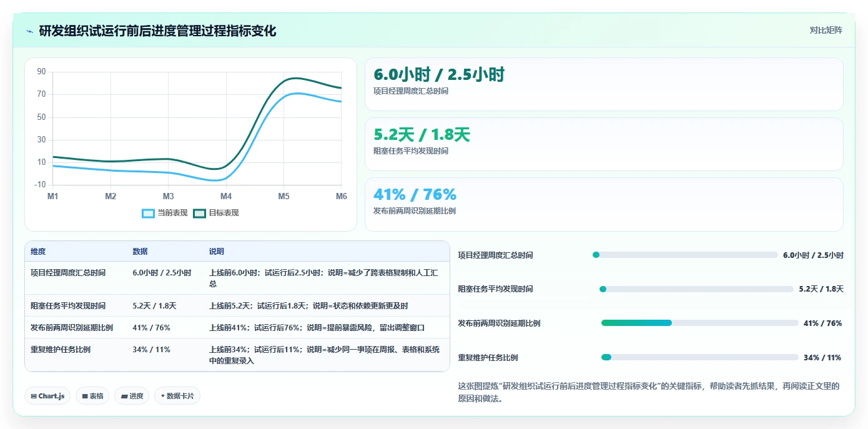Toggle the 目标表现 legend color box

pyautogui.click(x=199, y=213)
